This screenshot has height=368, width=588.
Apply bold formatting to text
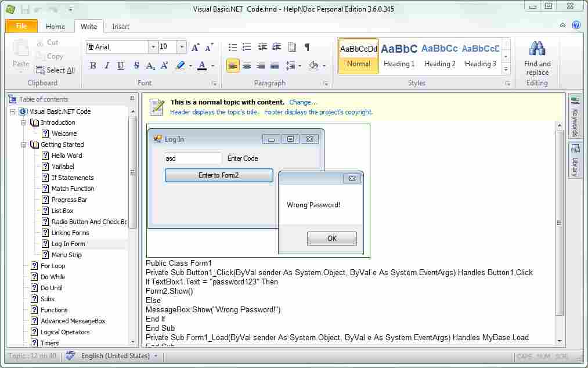[x=92, y=66]
